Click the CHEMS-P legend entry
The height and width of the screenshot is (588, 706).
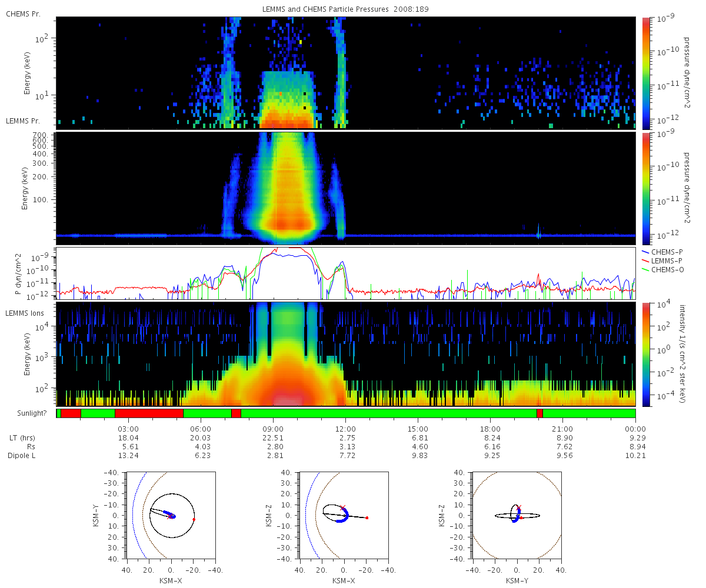pyautogui.click(x=662, y=252)
